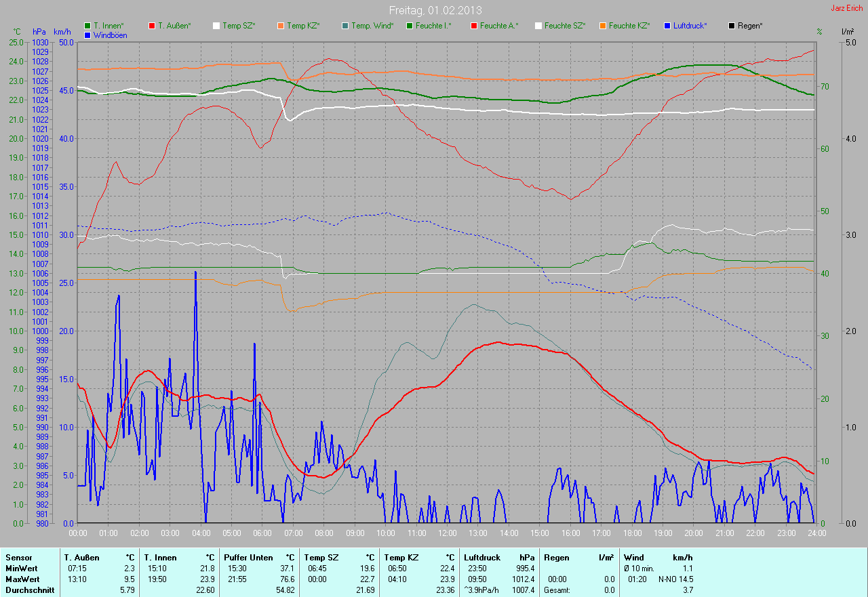The height and width of the screenshot is (597, 868).
Task: Click the 12:00 time axis marker
Action: [x=447, y=533]
